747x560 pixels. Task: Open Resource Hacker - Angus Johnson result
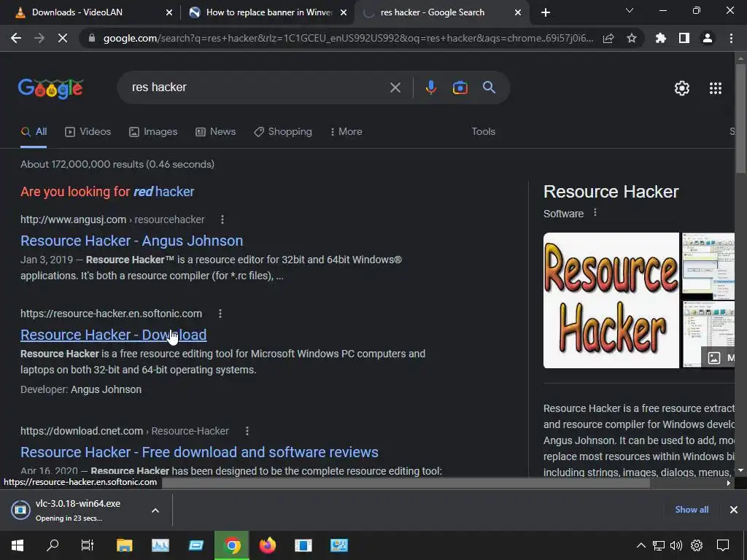coord(131,241)
